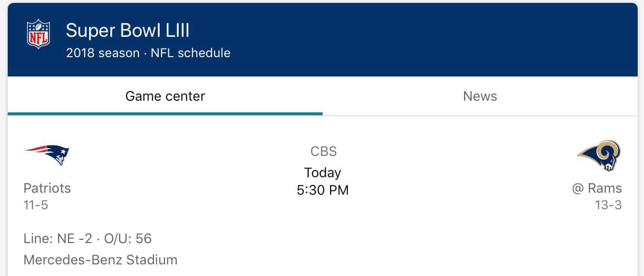Click the blue underline beneath Game center
This screenshot has height=276, width=644.
pos(165,114)
